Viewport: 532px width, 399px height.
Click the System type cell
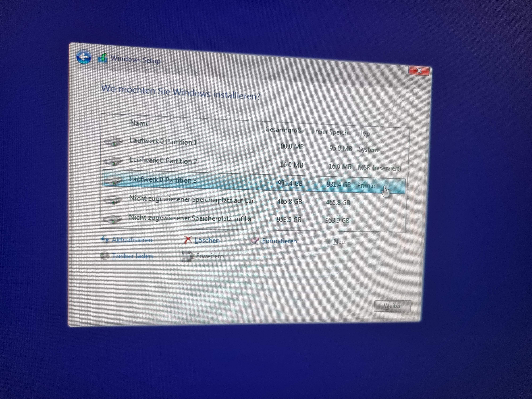point(368,150)
